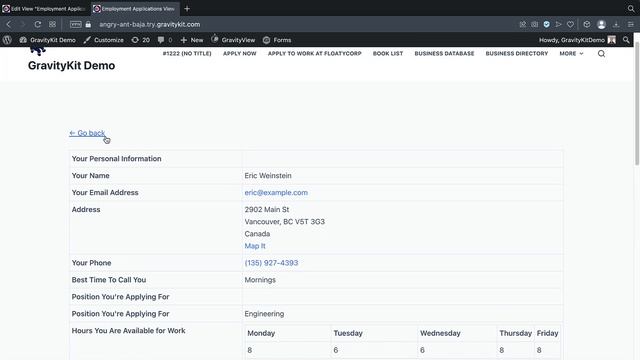Click the GravityKitDemo user avatar

pos(611,40)
